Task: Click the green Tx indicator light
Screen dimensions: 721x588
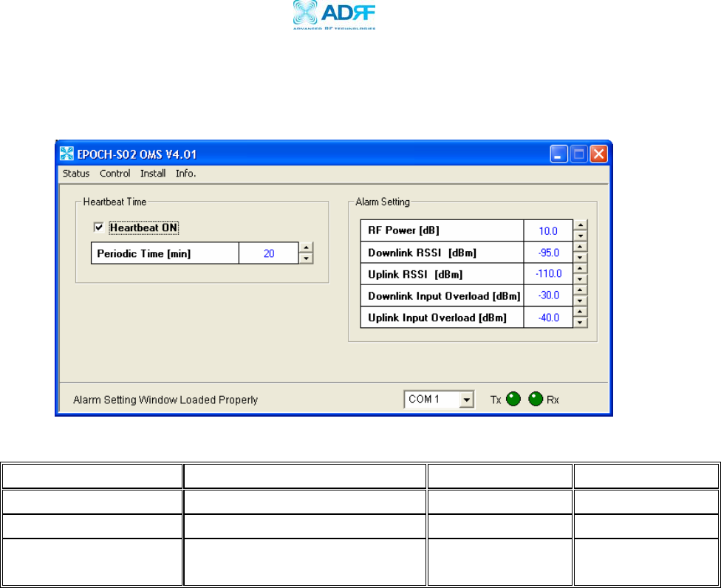Action: [513, 399]
